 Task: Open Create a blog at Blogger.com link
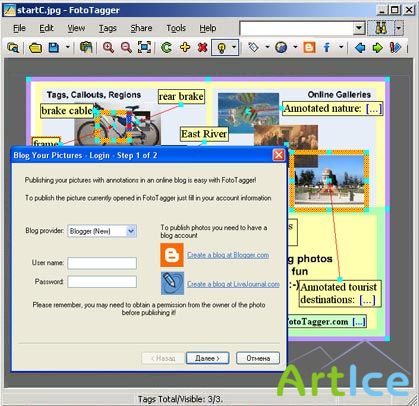228,255
